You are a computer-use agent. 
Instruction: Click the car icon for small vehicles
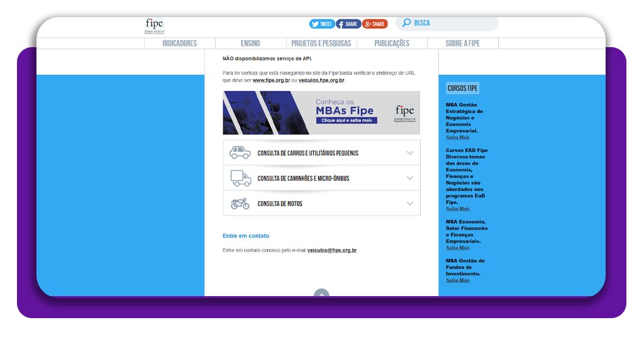[240, 153]
